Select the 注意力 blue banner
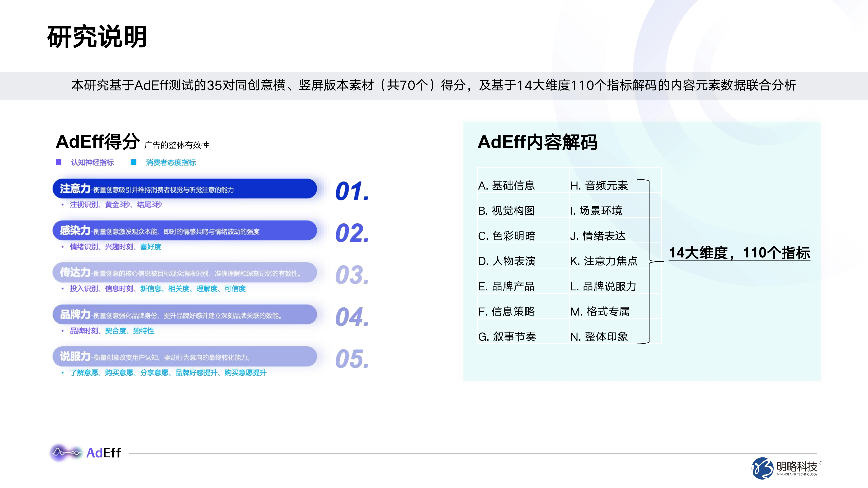This screenshot has height=488, width=868. [x=185, y=189]
